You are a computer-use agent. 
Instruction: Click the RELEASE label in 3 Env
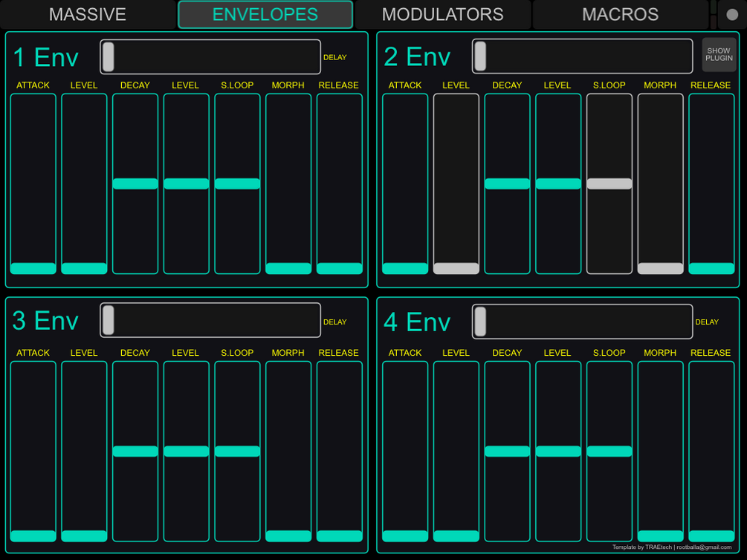click(x=339, y=353)
